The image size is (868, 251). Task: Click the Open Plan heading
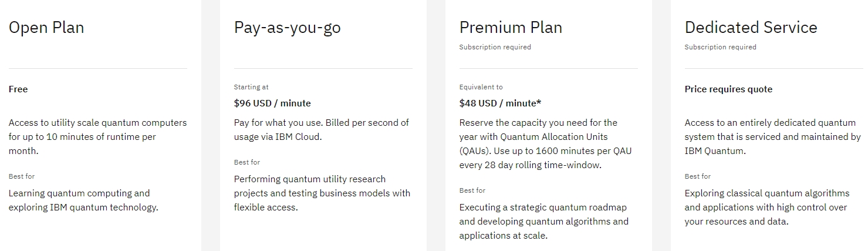pyautogui.click(x=46, y=28)
